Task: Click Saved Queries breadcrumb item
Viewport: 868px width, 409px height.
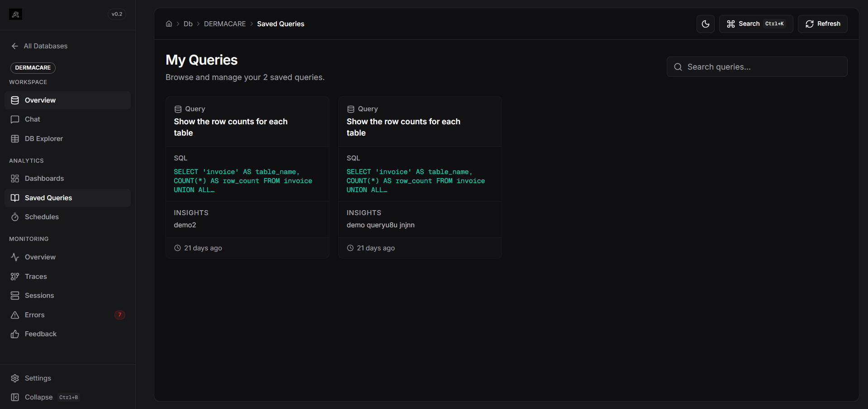Action: (280, 24)
